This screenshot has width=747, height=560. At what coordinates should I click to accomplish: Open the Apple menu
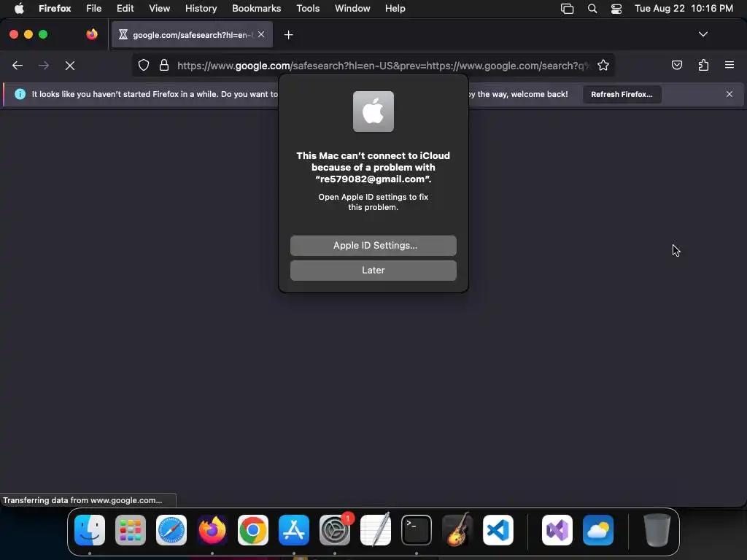[19, 9]
